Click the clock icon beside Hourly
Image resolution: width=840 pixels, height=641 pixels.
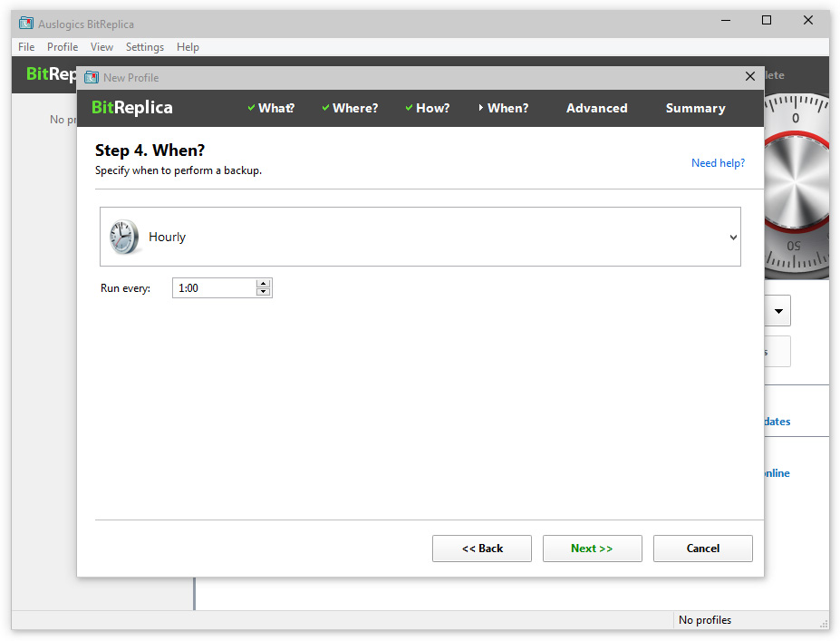pyautogui.click(x=124, y=237)
